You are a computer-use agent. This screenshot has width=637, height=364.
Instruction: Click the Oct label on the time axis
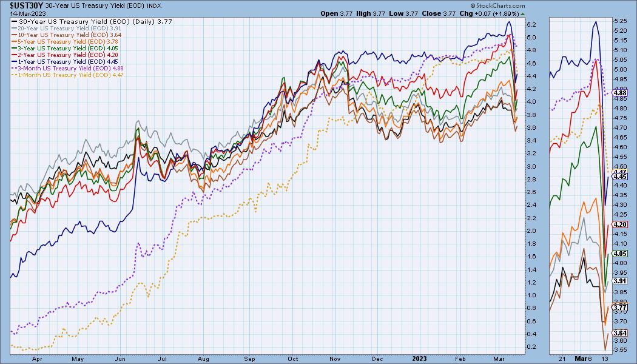292,359
